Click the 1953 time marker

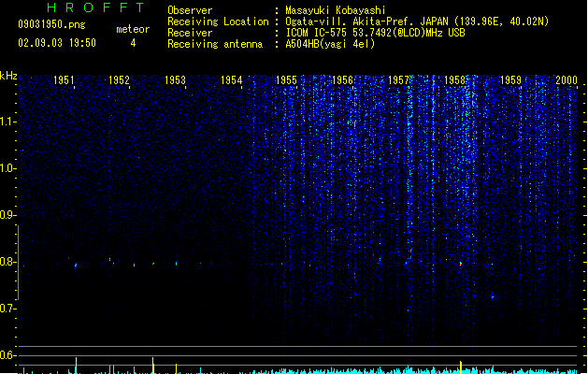click(x=175, y=80)
